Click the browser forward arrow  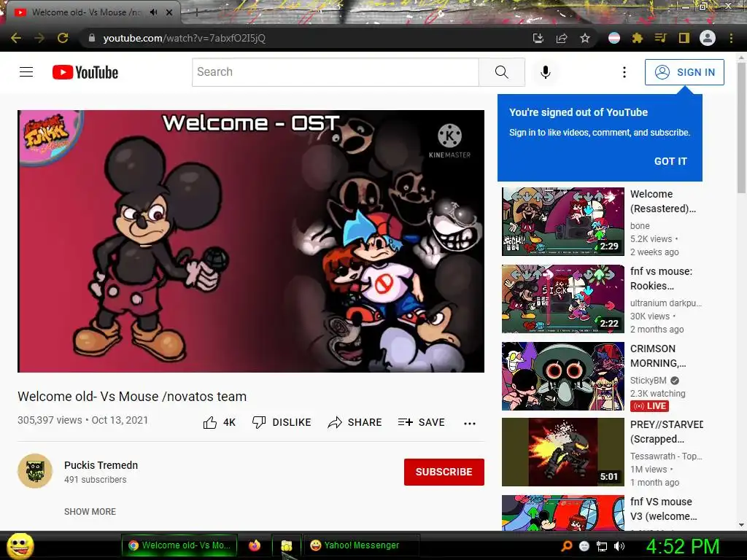click(39, 38)
